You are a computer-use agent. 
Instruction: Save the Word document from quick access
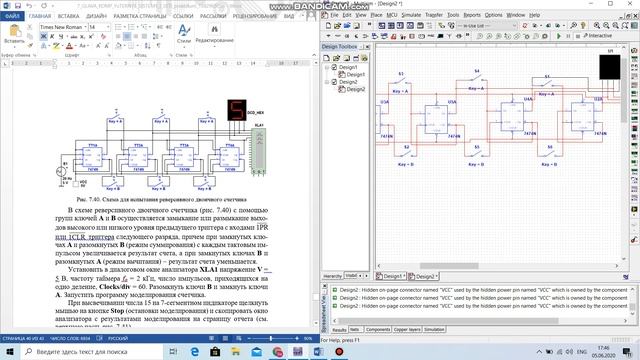(18, 6)
